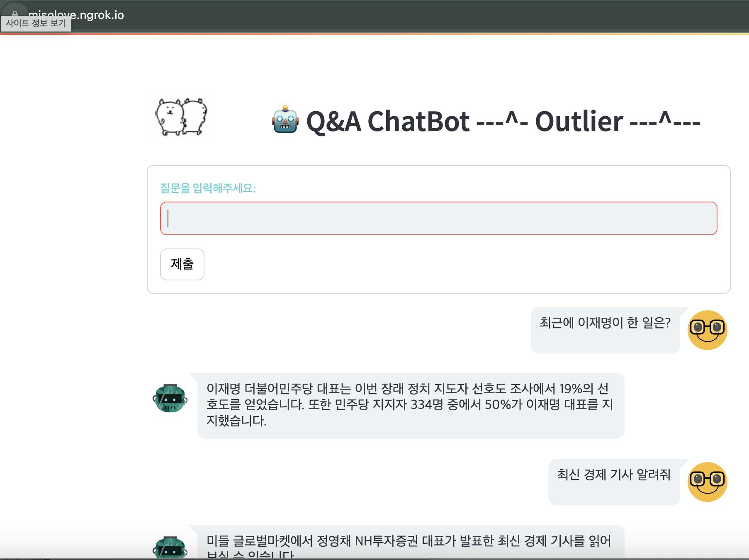Select the nerd-face avatar beside '최근에 이재명이 한 일은?'
Image resolution: width=749 pixels, height=560 pixels.
point(707,330)
